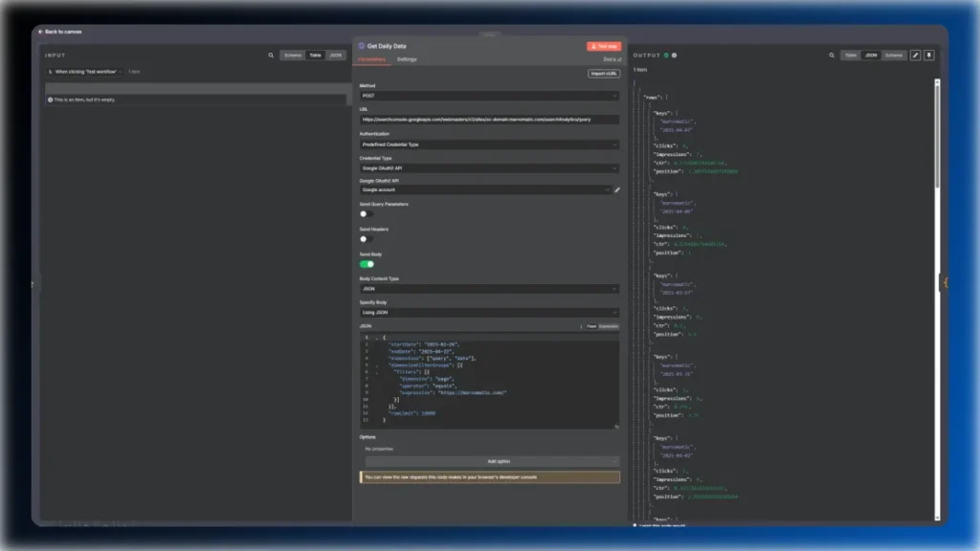The height and width of the screenshot is (551, 980).
Task: Collapse dimensionFilterGroups fold arrow
Action: [377, 365]
